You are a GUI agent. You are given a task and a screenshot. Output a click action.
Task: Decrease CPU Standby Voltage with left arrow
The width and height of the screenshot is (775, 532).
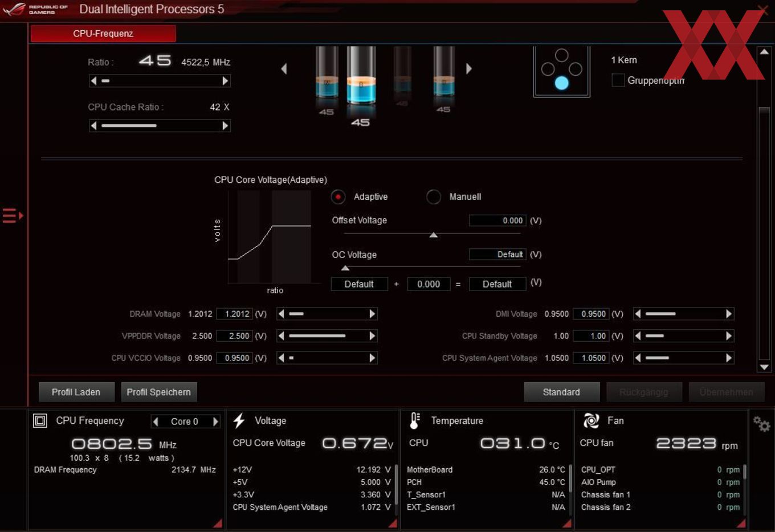coord(638,336)
